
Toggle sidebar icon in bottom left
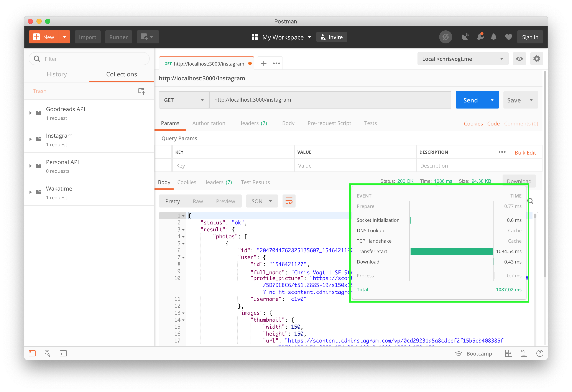(x=32, y=353)
